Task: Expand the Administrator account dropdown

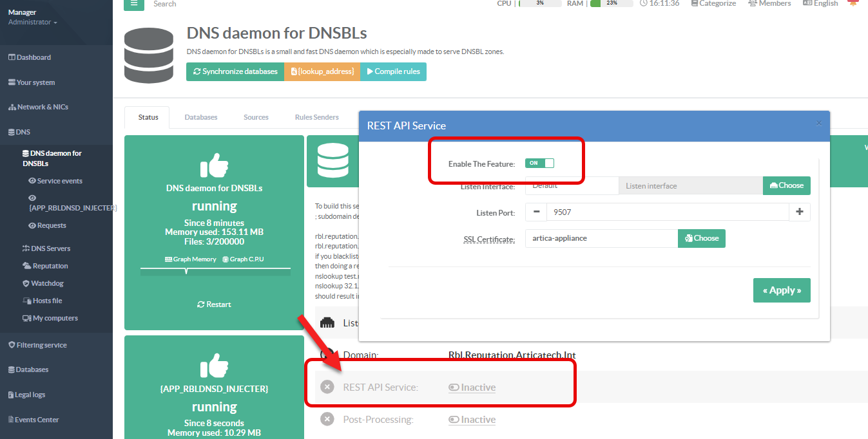Action: [32, 23]
